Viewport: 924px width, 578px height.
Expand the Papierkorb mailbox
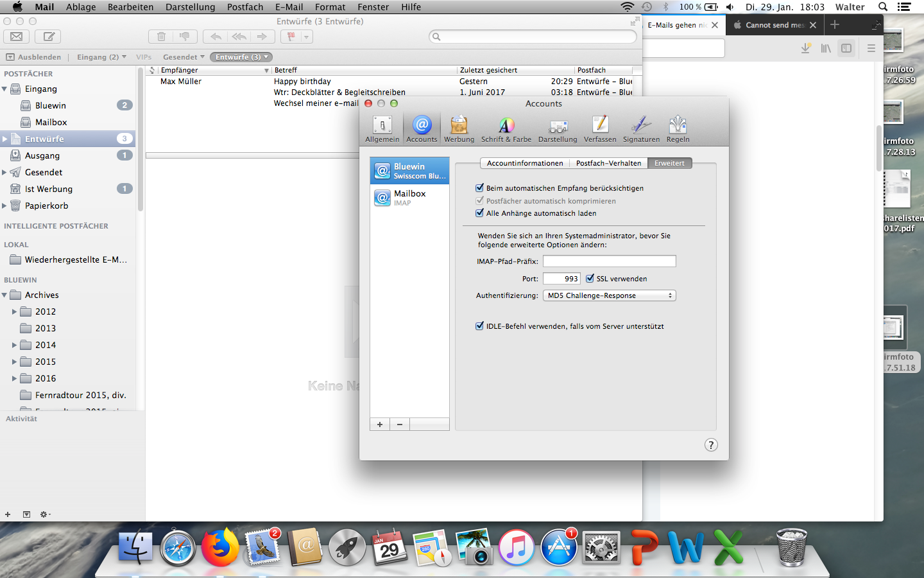point(4,206)
